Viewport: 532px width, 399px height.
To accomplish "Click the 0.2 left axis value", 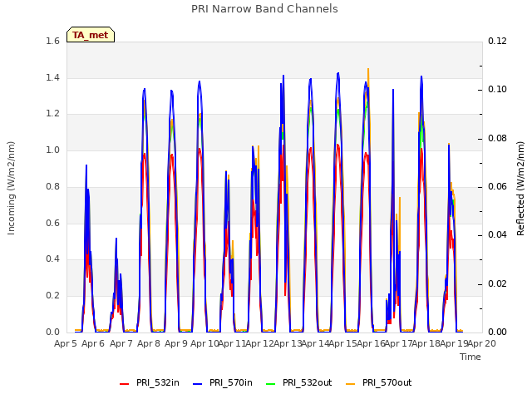I will [53, 296].
